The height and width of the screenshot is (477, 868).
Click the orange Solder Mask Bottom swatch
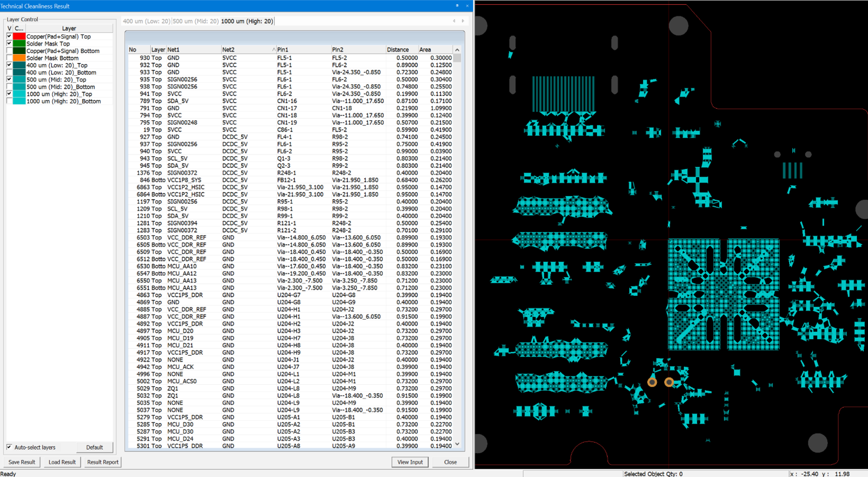tap(19, 58)
